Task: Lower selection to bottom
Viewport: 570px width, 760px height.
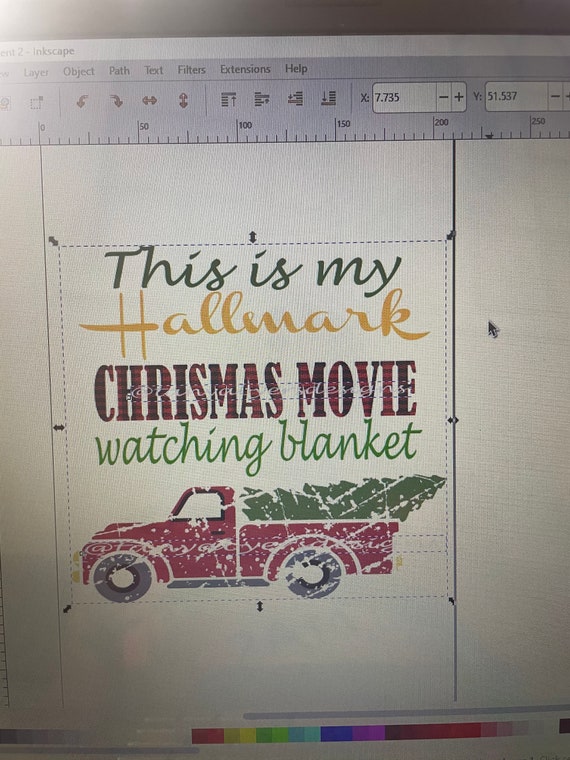Action: coord(329,98)
